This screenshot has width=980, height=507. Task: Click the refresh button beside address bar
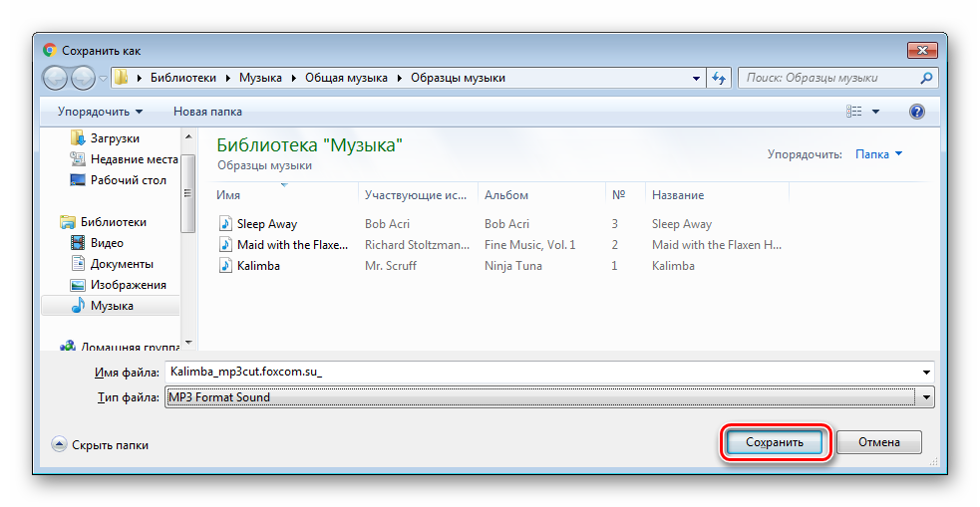pyautogui.click(x=719, y=78)
